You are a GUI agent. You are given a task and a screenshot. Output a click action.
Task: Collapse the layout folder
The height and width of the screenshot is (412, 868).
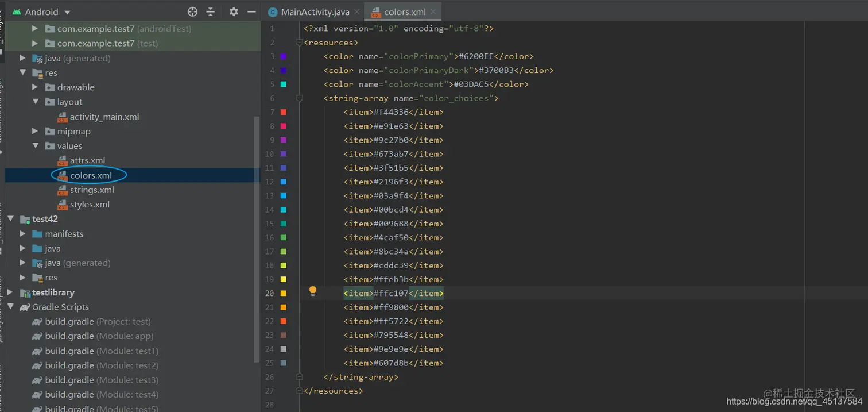tap(35, 102)
